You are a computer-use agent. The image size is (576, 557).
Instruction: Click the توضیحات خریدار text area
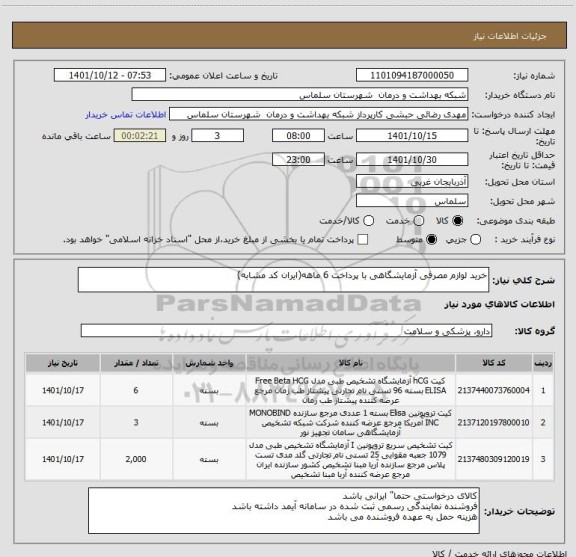point(284,511)
